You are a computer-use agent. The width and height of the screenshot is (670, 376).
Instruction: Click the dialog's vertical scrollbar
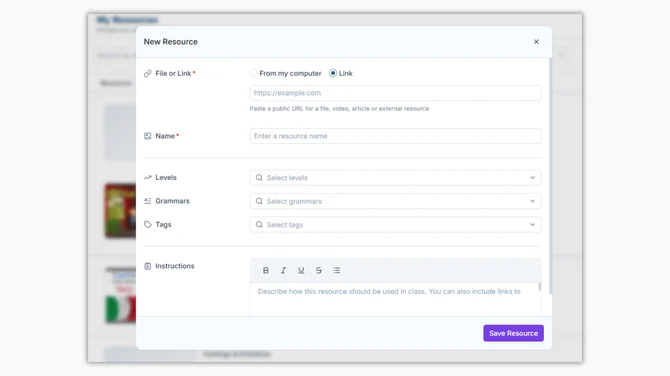550,176
